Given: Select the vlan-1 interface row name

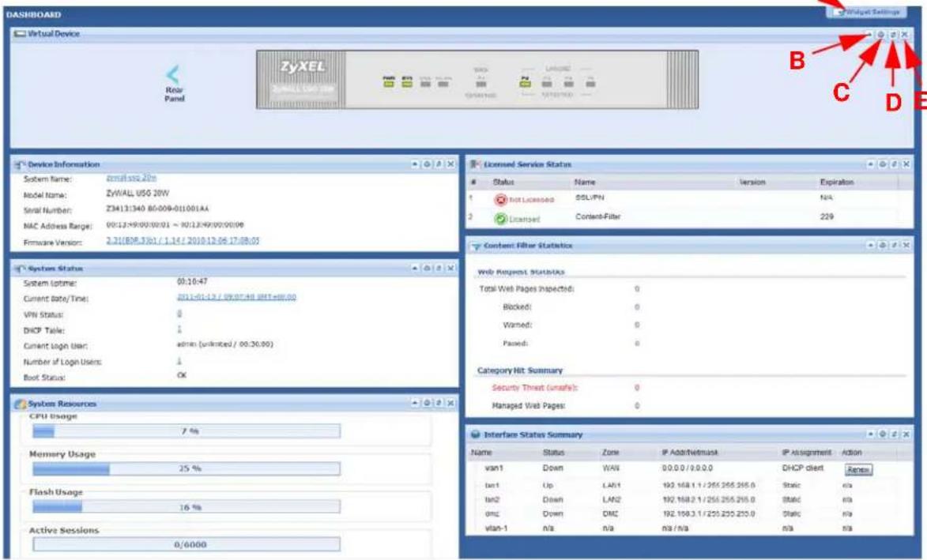Looking at the screenshot, I should [x=496, y=528].
